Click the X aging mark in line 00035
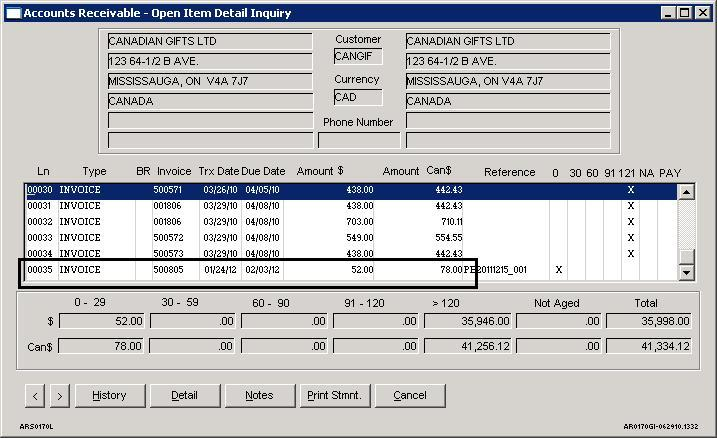This screenshot has width=717, height=438. pyautogui.click(x=558, y=270)
